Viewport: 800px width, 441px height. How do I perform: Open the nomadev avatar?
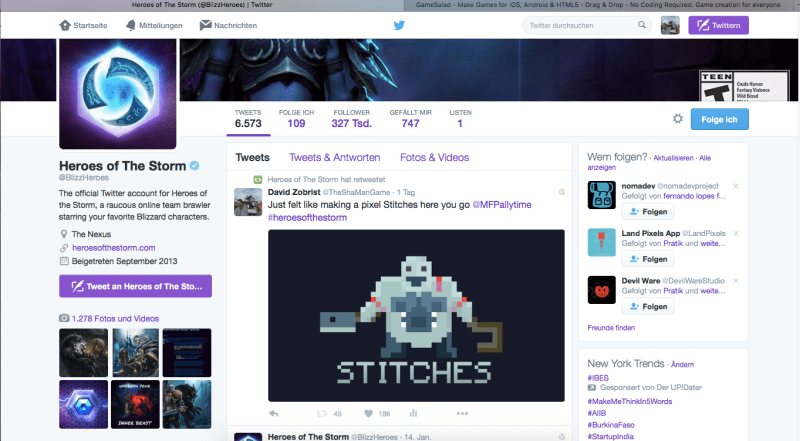tap(602, 195)
